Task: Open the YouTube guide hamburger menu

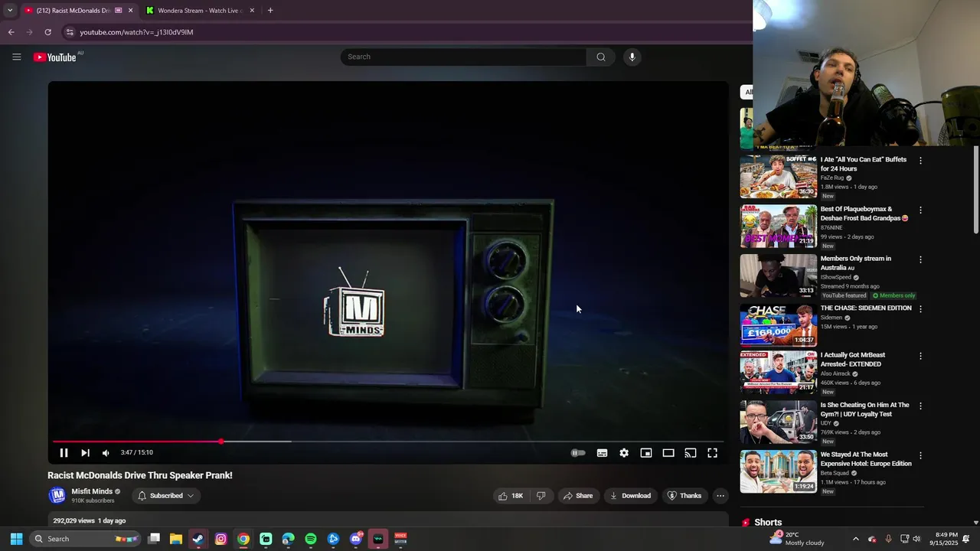Action: [16, 57]
